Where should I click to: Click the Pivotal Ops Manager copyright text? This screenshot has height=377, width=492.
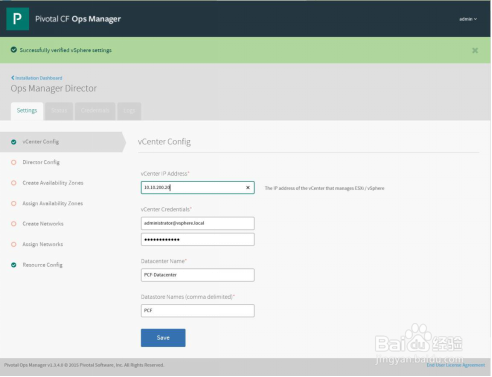tap(84, 365)
